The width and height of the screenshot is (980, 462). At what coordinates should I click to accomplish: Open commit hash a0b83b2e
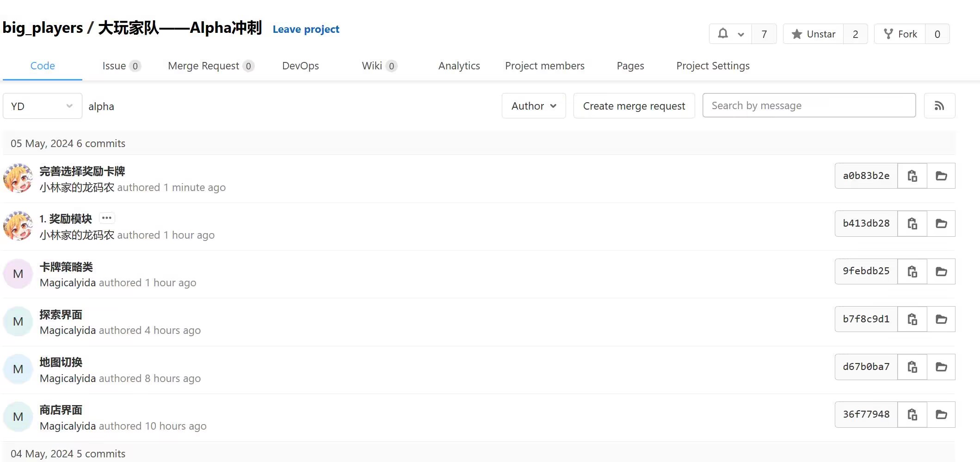pos(866,176)
